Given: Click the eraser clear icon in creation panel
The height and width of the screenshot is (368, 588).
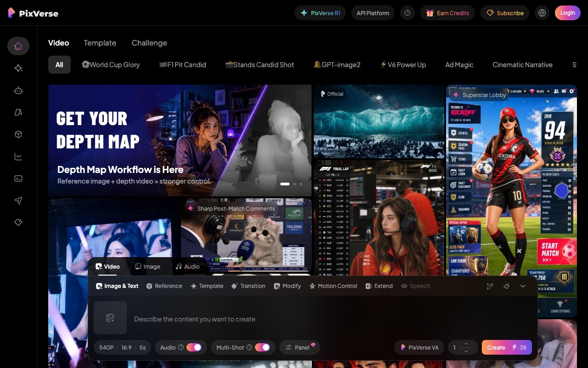Looking at the screenshot, I should (506, 286).
